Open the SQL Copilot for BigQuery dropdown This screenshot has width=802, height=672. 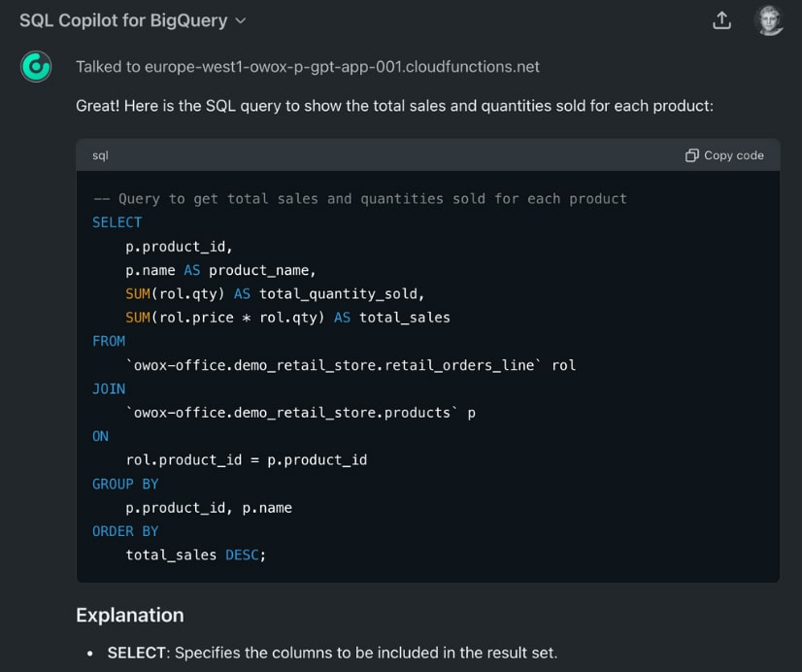[132, 21]
